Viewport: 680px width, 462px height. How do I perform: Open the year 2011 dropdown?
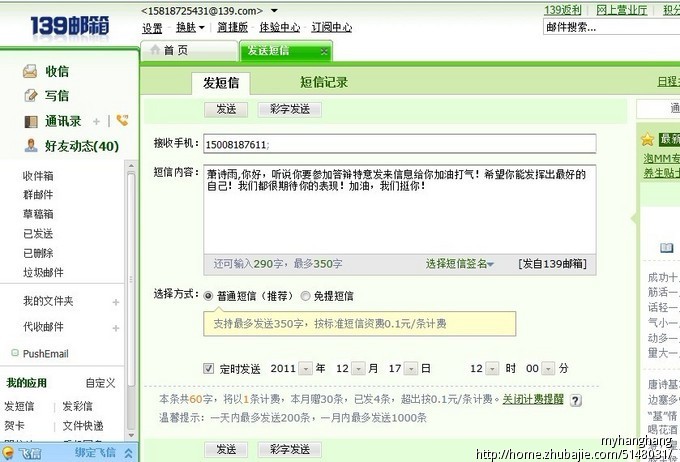click(306, 369)
